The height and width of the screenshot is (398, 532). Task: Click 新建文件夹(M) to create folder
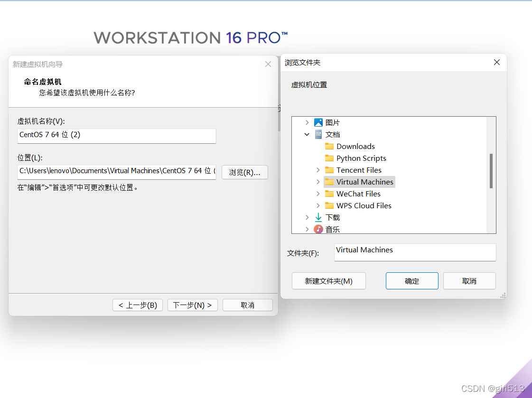click(x=328, y=281)
